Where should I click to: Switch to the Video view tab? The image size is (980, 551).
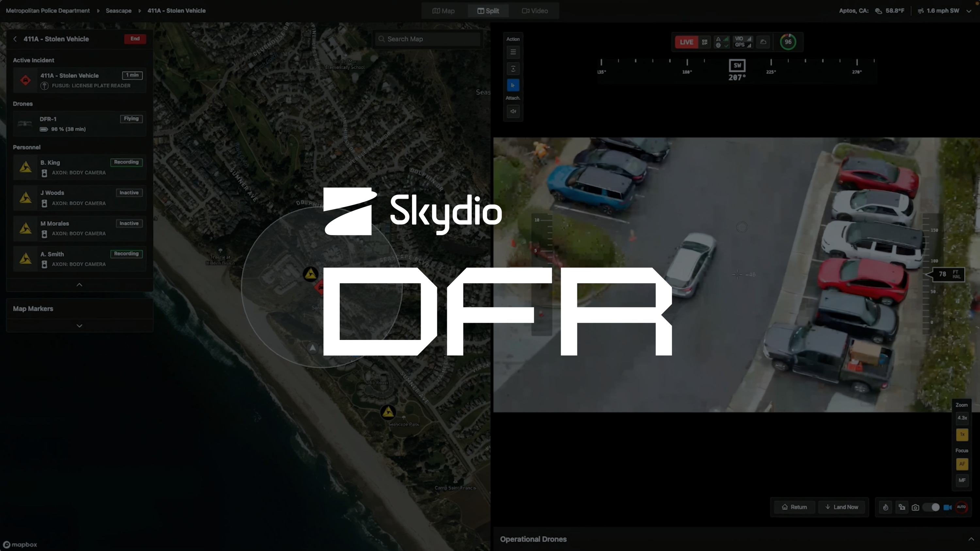pos(534,11)
